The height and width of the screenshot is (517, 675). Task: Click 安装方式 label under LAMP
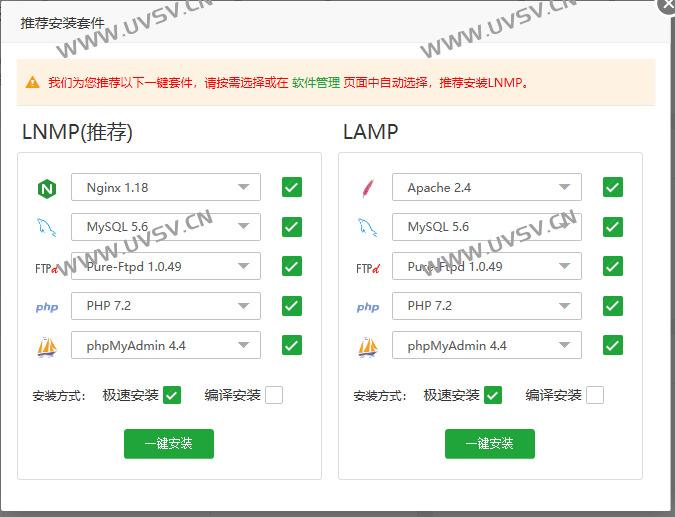[x=380, y=396]
